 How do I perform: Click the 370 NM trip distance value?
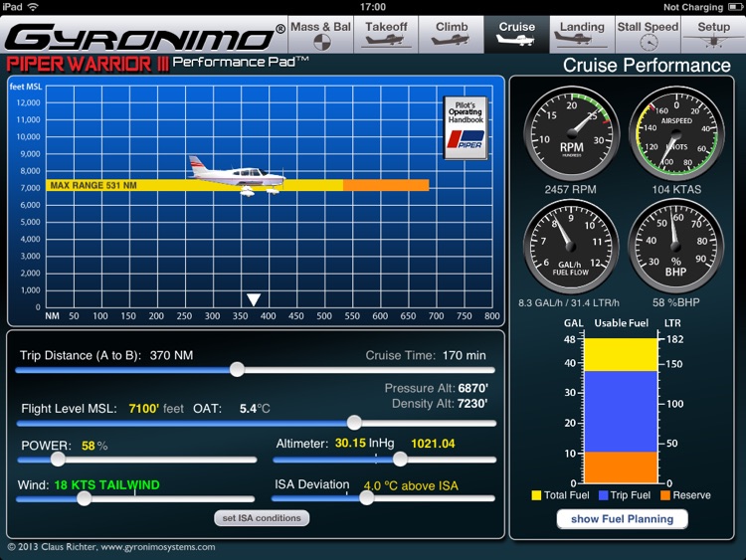pyautogui.click(x=171, y=355)
